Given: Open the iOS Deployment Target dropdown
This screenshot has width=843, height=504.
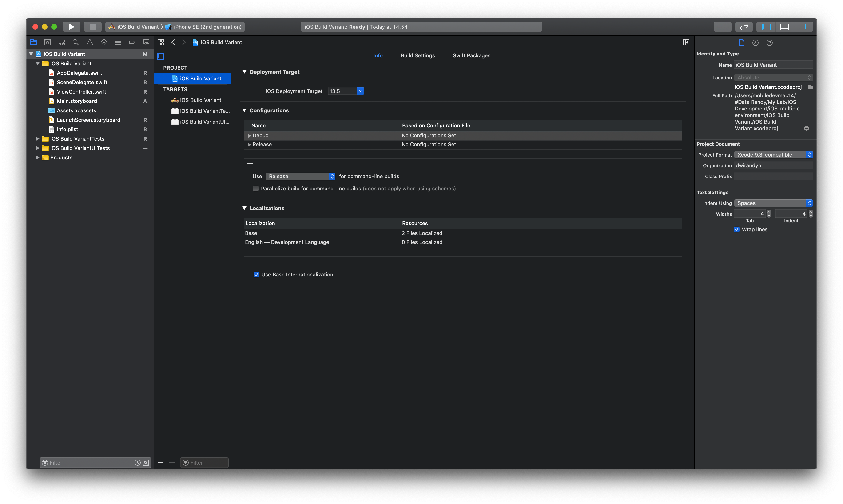Looking at the screenshot, I should pyautogui.click(x=360, y=91).
